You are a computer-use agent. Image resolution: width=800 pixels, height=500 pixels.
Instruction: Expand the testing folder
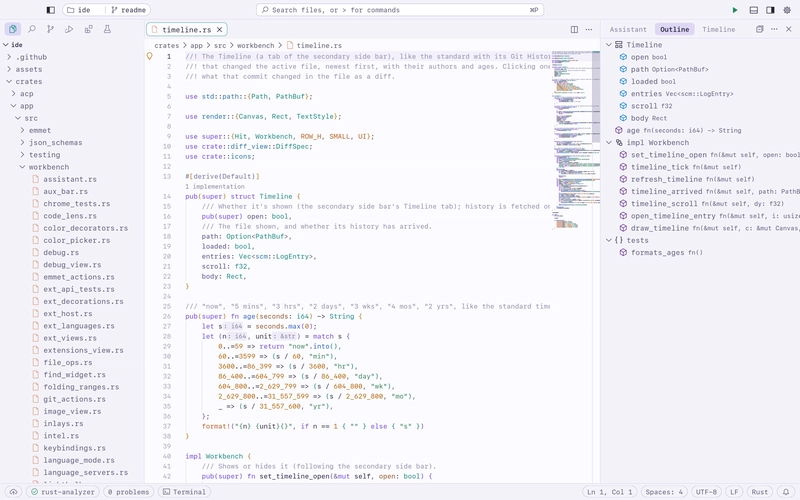click(22, 155)
